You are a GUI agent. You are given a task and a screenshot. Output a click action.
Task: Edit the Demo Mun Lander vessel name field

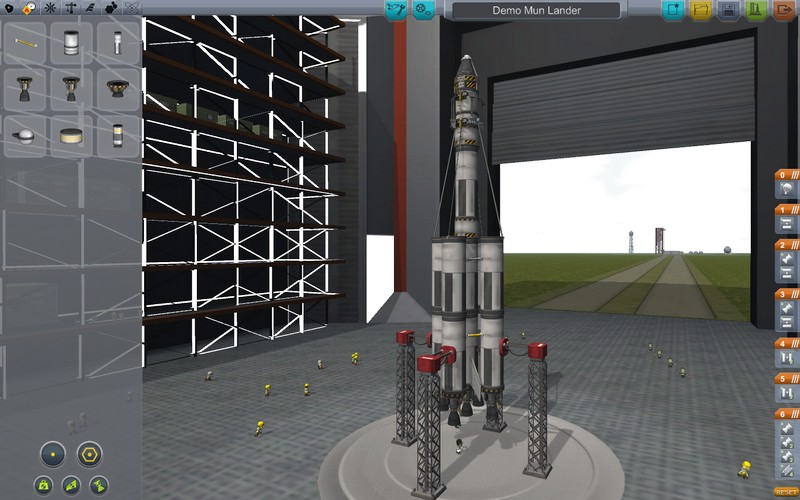(536, 10)
